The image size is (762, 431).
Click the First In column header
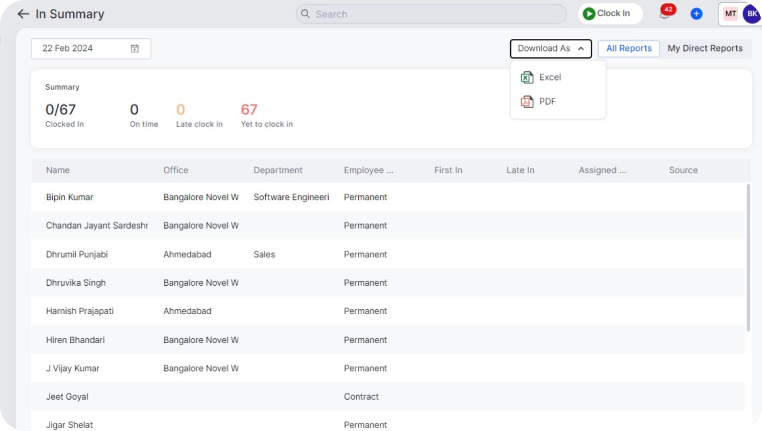448,170
